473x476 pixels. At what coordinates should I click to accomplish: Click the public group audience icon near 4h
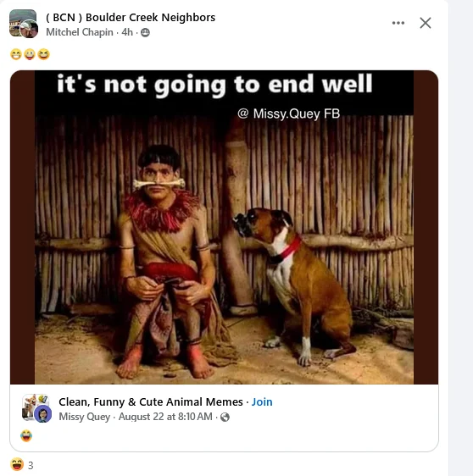pyautogui.click(x=145, y=32)
